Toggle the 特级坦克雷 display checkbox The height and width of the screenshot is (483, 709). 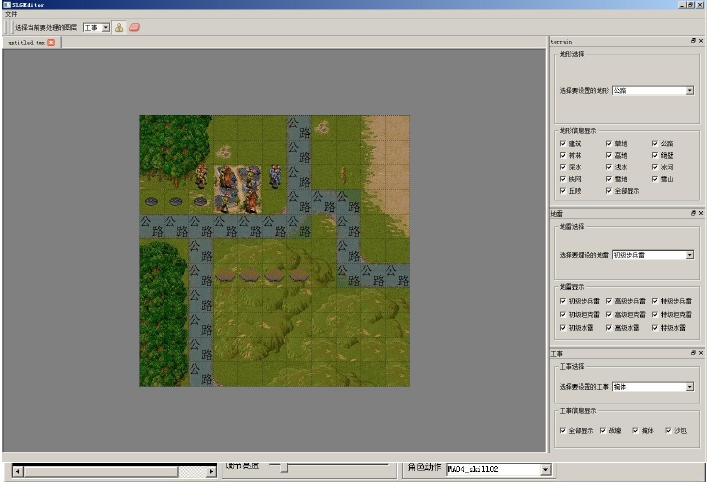coord(655,314)
